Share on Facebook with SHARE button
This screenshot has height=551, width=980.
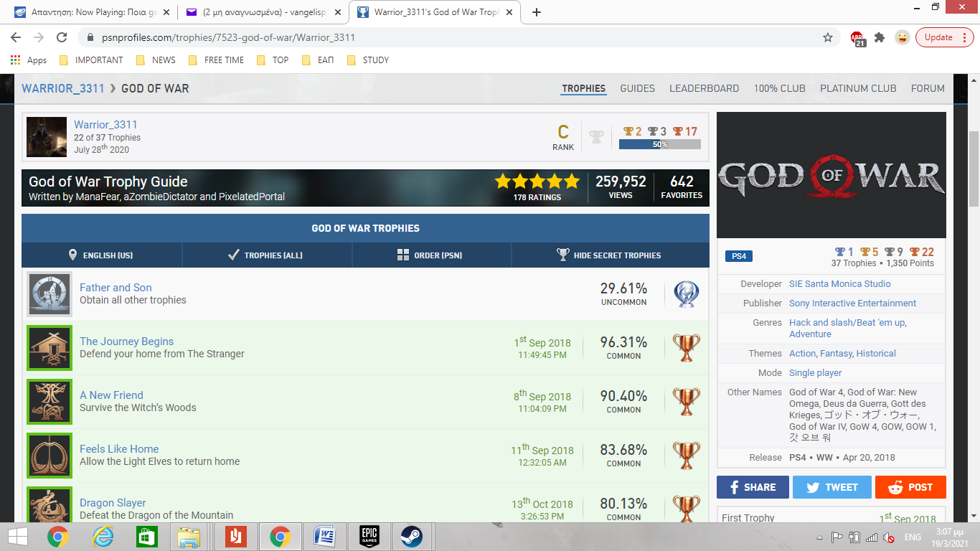pyautogui.click(x=753, y=487)
